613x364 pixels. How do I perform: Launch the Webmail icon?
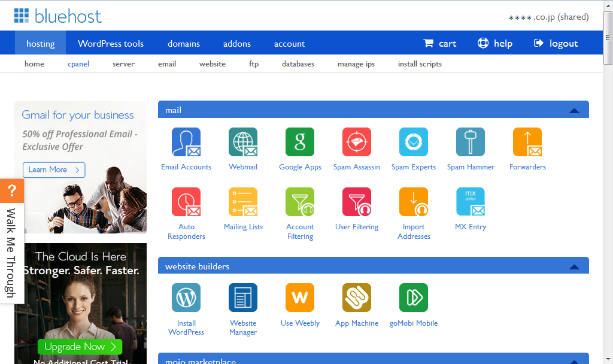[x=243, y=142]
